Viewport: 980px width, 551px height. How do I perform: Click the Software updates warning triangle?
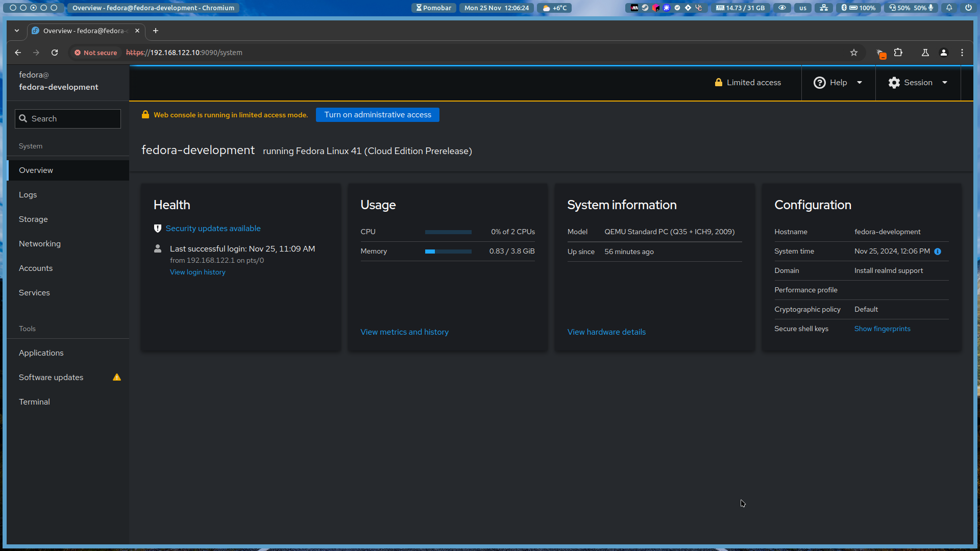[117, 378]
